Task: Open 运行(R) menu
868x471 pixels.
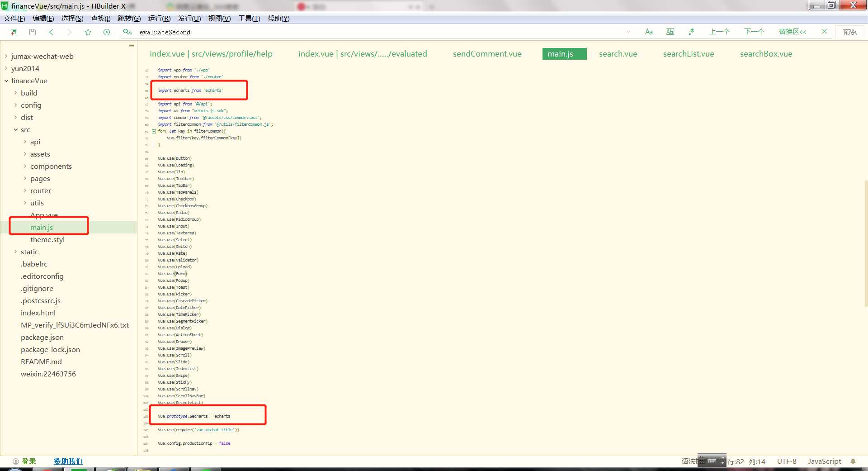Action: (x=159, y=19)
